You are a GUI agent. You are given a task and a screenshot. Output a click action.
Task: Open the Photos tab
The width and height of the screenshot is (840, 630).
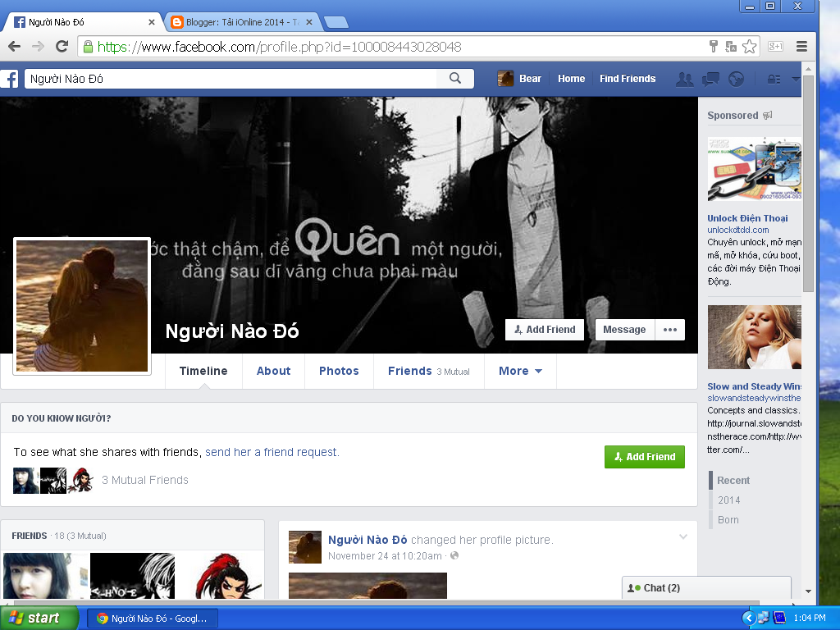(x=339, y=371)
